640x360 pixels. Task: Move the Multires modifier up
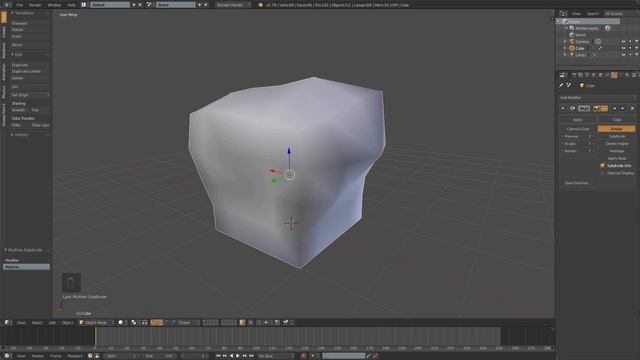(615, 109)
